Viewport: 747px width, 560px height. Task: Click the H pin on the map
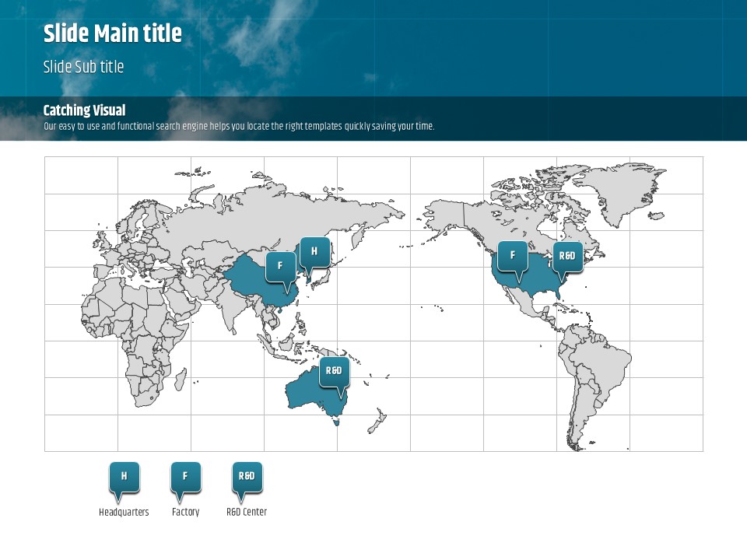click(314, 252)
